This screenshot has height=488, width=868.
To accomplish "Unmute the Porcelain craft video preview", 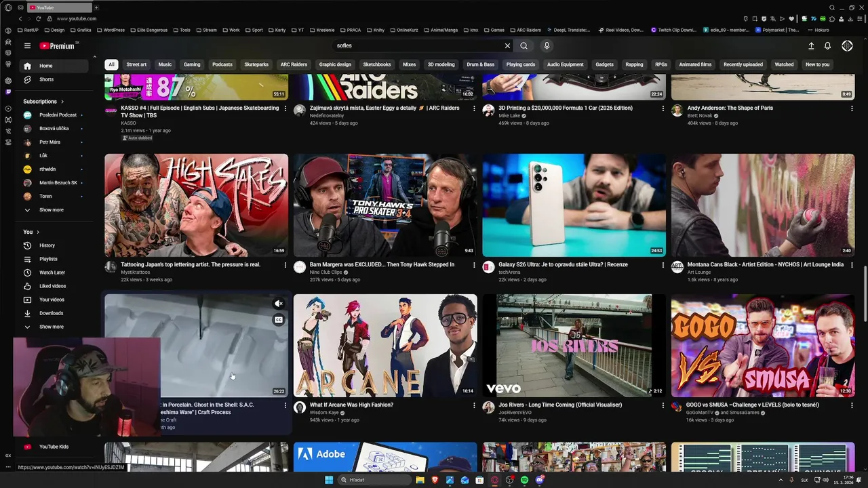I will pyautogui.click(x=279, y=304).
